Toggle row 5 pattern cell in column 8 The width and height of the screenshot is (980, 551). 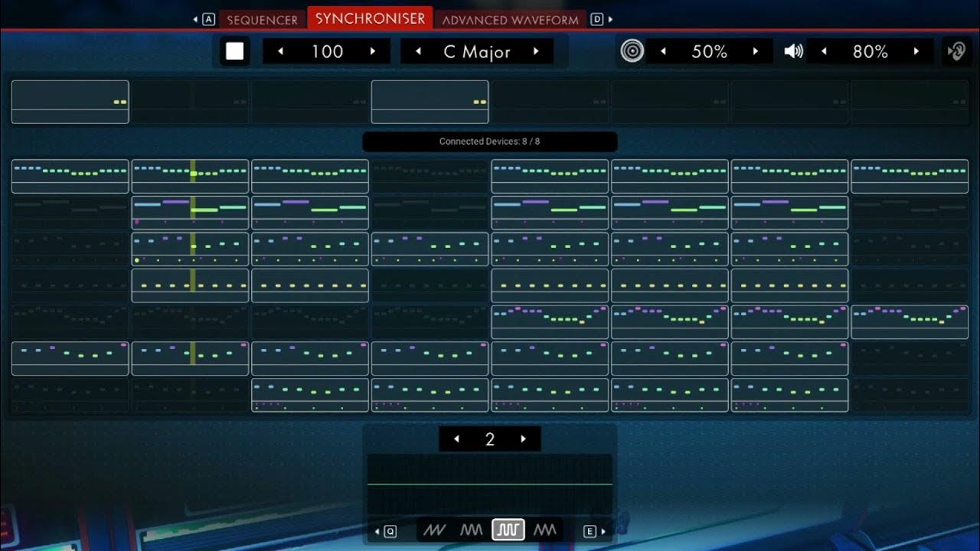[910, 321]
